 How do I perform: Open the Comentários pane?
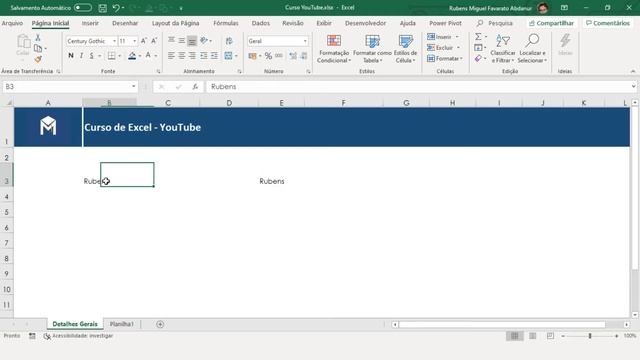click(x=608, y=23)
